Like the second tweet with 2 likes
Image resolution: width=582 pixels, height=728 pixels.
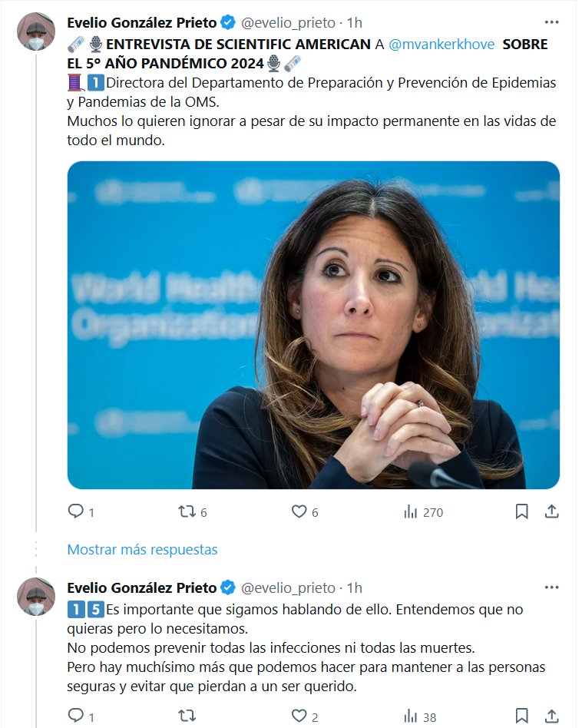pos(298,716)
